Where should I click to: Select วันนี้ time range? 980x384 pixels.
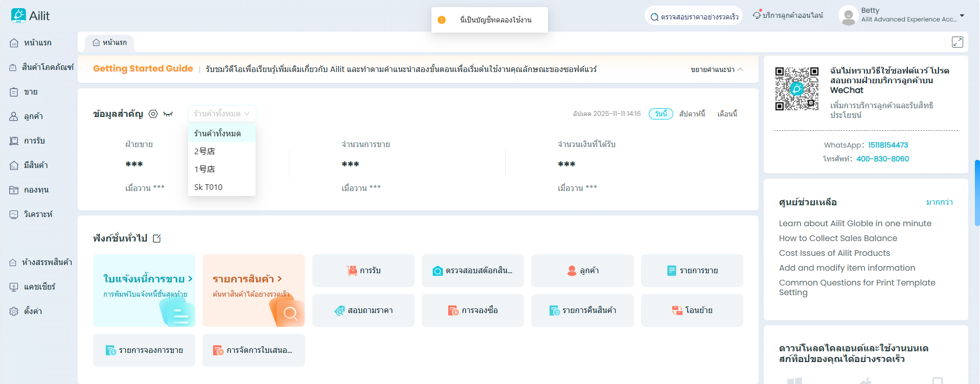(660, 114)
